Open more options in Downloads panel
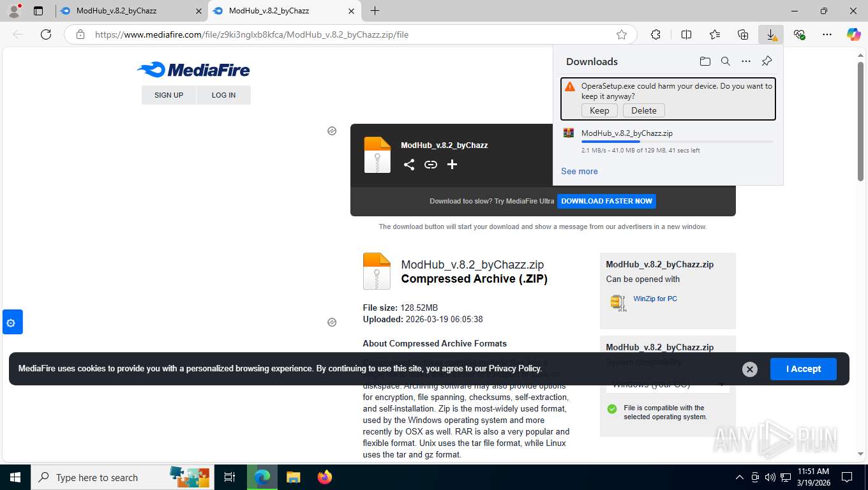Image resolution: width=868 pixels, height=490 pixels. pos(745,61)
